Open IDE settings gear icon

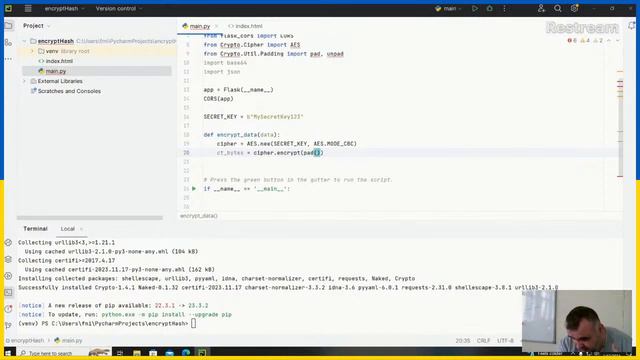(574, 8)
